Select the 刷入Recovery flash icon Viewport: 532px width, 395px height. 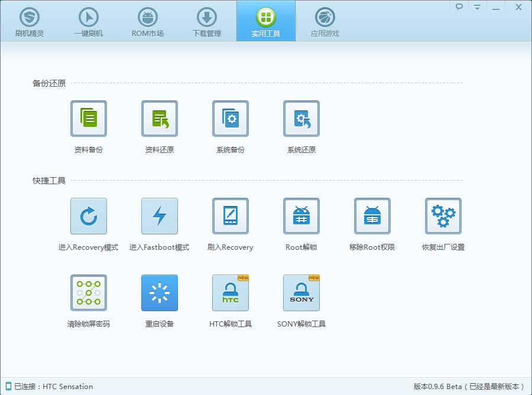click(231, 216)
